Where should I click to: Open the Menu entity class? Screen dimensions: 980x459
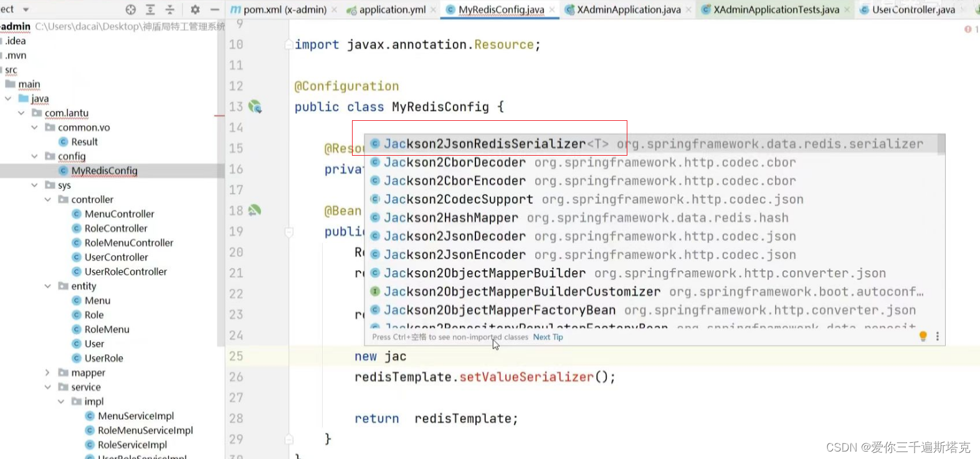[x=91, y=300]
